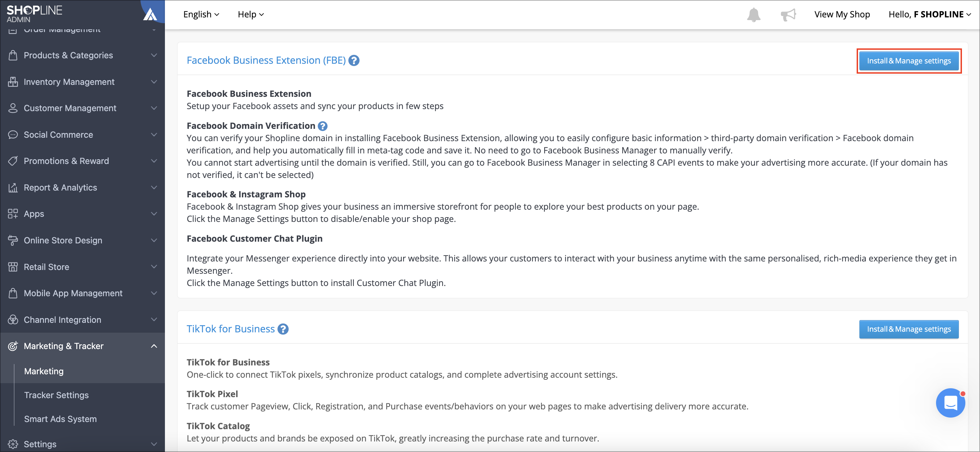The width and height of the screenshot is (980, 452).
Task: Open the Channel Integration menu item
Action: (x=82, y=320)
